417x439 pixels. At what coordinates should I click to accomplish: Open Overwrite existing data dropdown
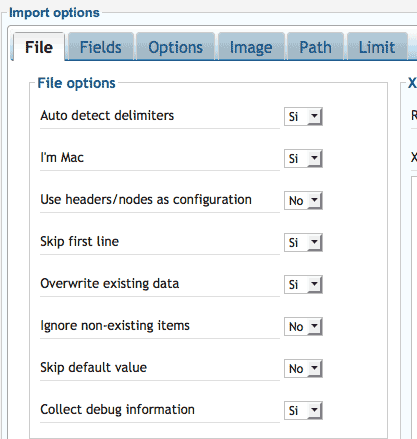[x=303, y=285]
